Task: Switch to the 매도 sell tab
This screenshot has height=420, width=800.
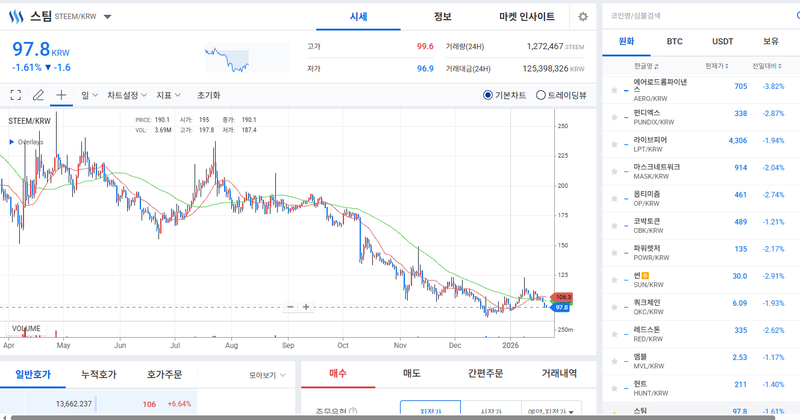Action: tap(411, 373)
